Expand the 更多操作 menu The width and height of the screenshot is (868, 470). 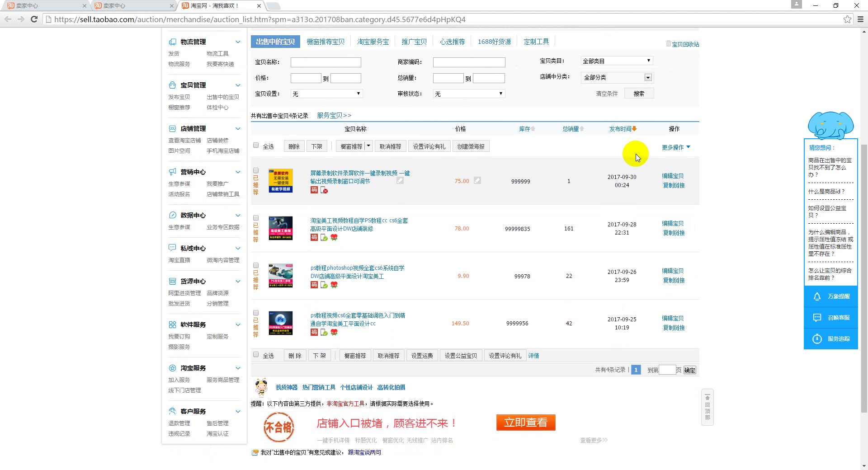[676, 147]
